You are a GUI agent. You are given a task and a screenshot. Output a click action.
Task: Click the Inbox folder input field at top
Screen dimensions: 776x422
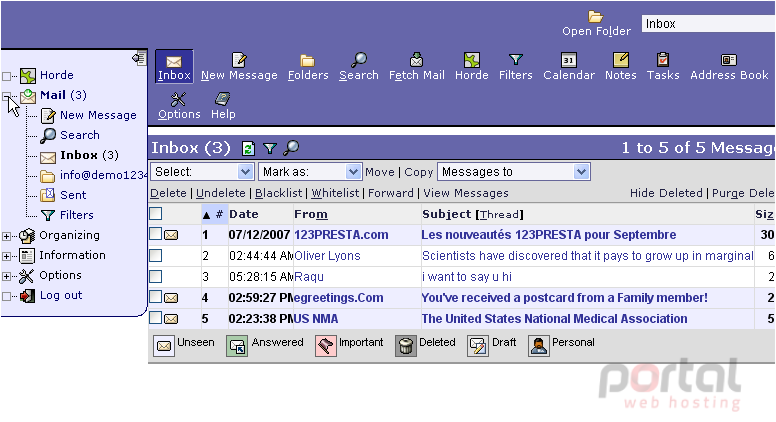[x=709, y=24]
